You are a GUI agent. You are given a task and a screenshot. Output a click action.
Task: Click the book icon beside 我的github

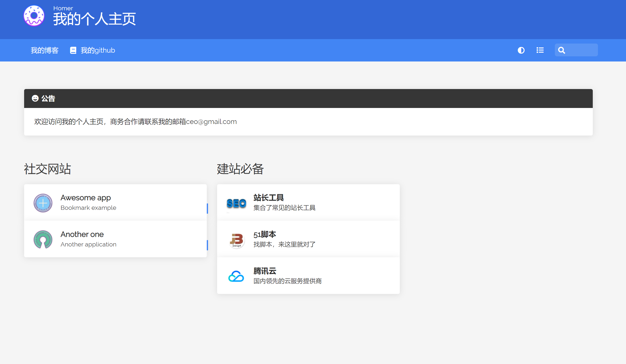pyautogui.click(x=73, y=50)
